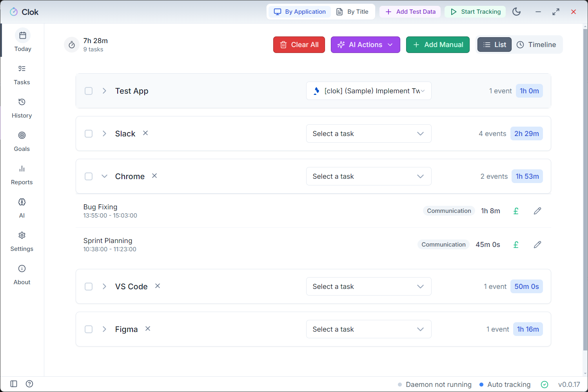Open the Test App task dropdown
Image resolution: width=588 pixels, height=392 pixels.
(x=369, y=91)
